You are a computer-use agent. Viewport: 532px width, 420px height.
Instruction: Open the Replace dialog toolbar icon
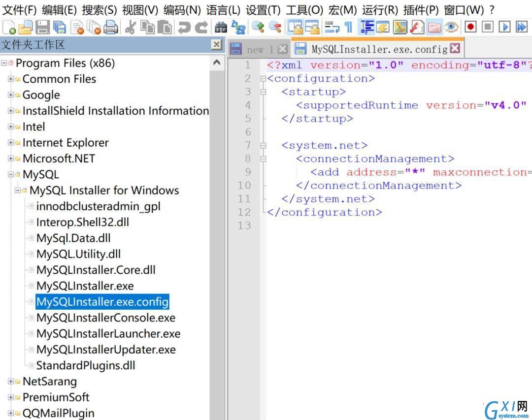coord(238,27)
